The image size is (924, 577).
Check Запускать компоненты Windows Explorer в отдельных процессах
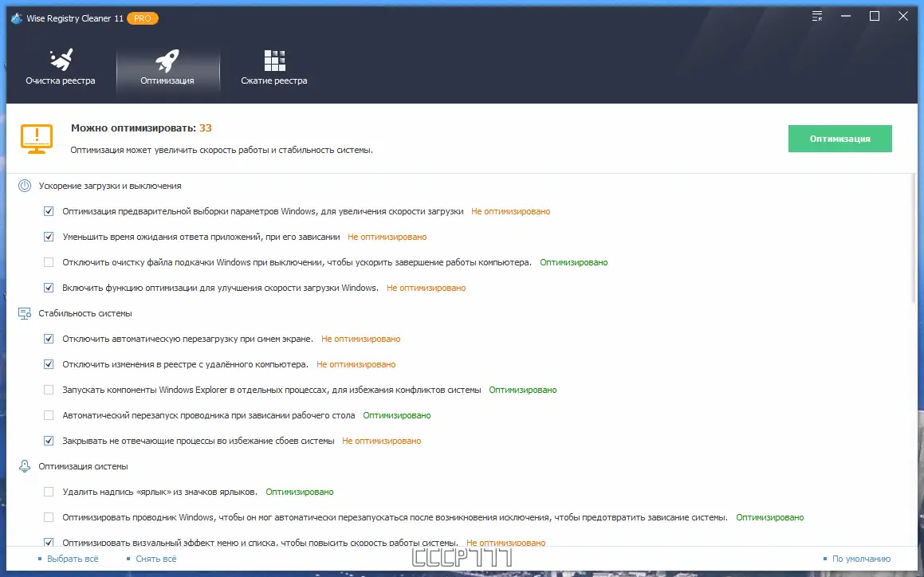click(49, 390)
